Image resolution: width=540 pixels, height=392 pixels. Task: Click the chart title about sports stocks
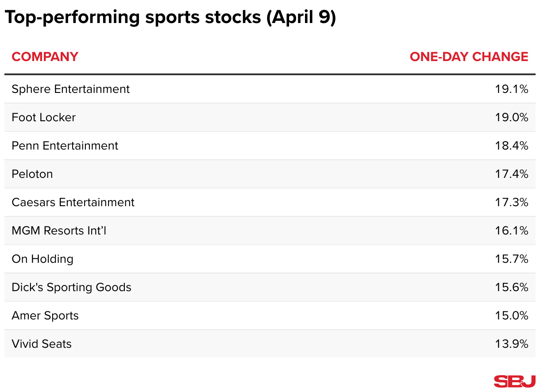point(170,18)
